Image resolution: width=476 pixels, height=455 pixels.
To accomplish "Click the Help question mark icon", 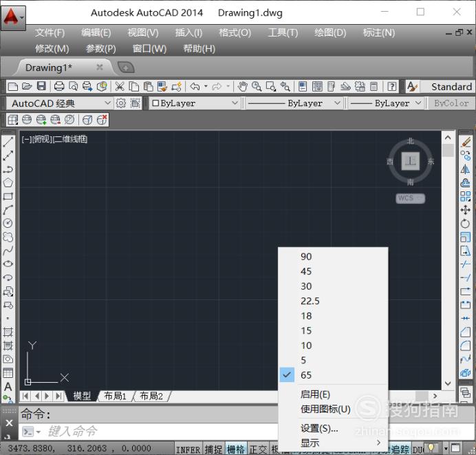I will (392, 87).
